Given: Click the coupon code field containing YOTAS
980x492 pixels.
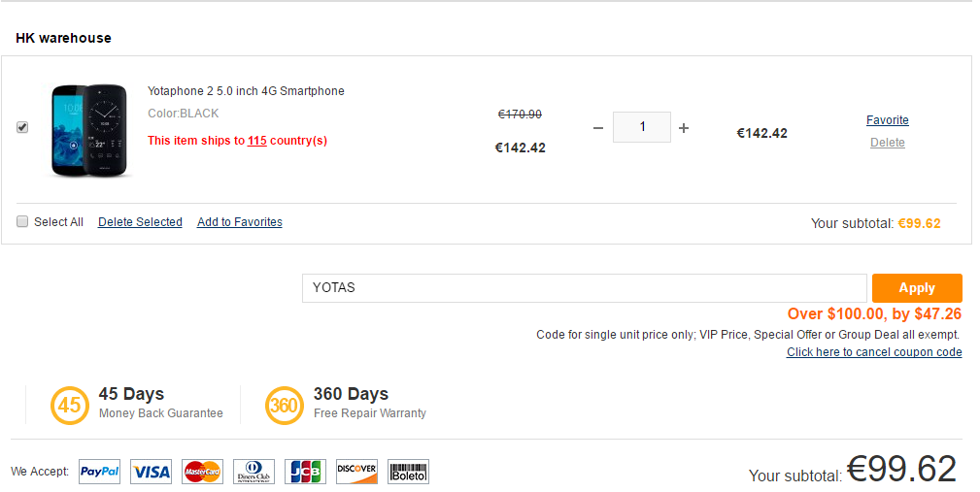Looking at the screenshot, I should click(585, 288).
